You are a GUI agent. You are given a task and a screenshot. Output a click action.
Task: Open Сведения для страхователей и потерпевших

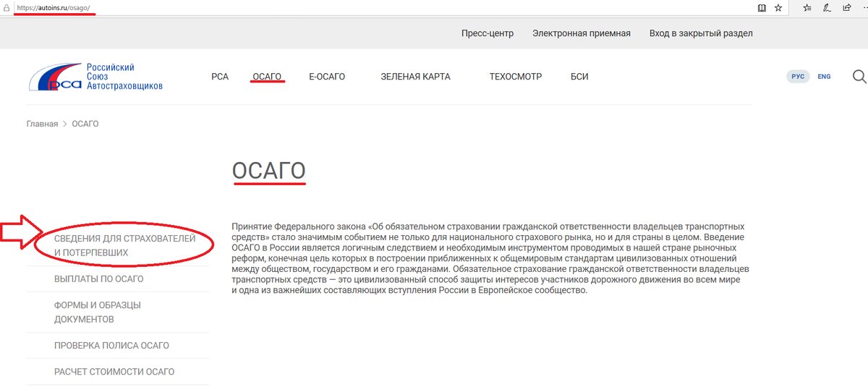[124, 246]
